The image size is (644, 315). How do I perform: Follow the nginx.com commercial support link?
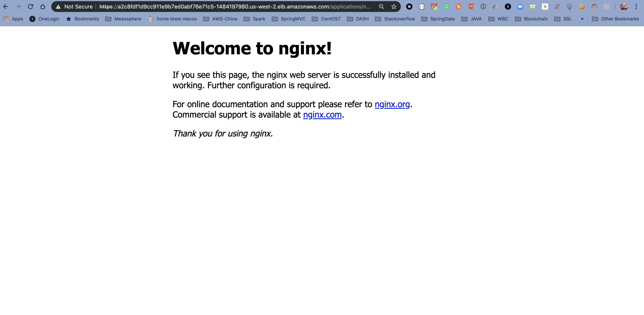pyautogui.click(x=322, y=115)
